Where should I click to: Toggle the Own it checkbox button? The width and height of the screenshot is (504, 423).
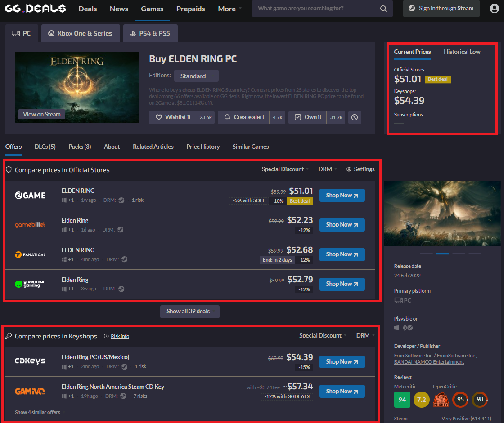308,117
